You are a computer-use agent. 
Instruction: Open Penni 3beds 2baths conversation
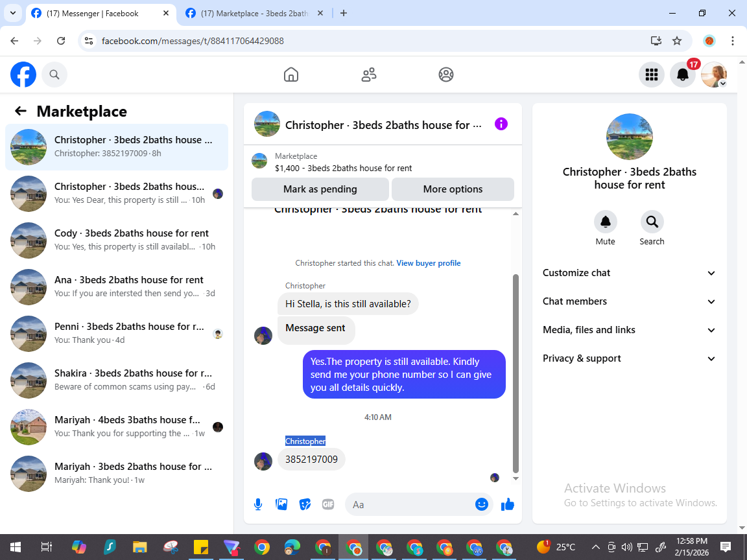(117, 333)
